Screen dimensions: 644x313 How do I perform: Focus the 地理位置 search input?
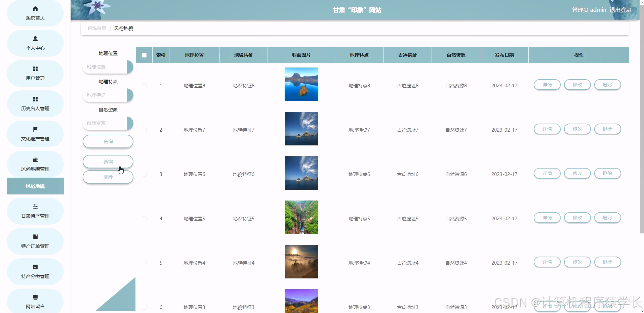pos(105,67)
